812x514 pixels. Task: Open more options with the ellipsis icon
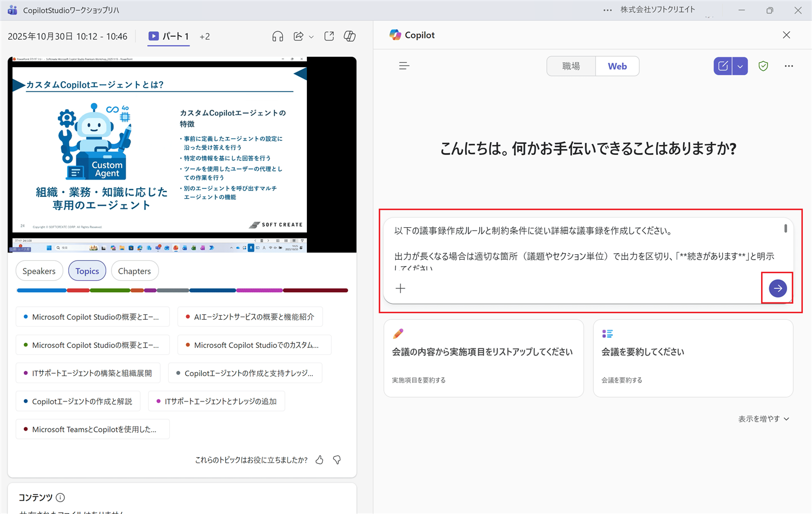pos(789,65)
